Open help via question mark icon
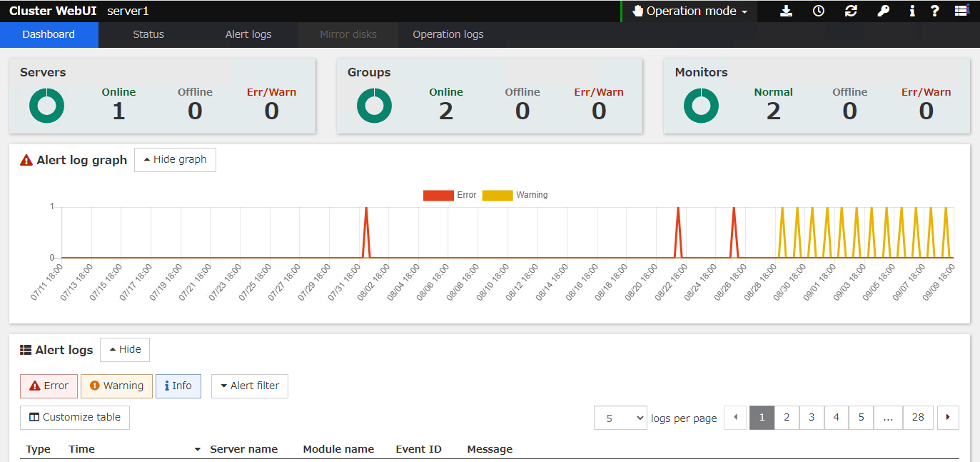The width and height of the screenshot is (980, 462). click(934, 11)
